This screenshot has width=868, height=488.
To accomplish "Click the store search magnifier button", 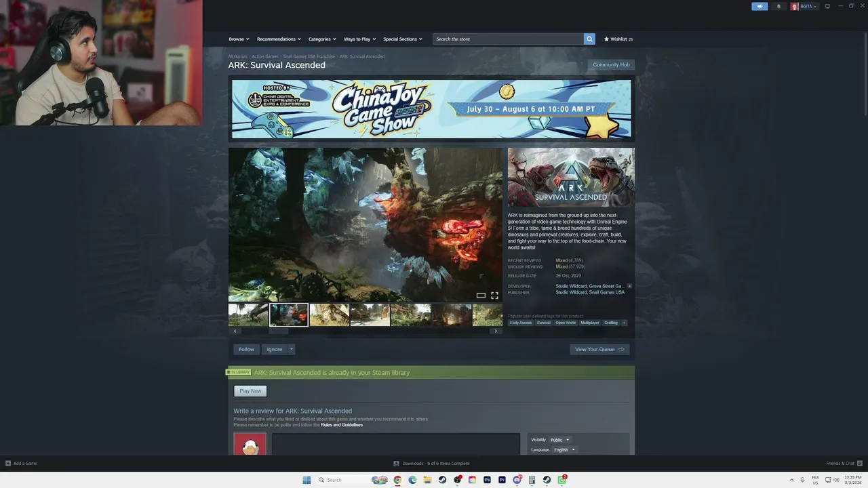I will click(x=589, y=39).
